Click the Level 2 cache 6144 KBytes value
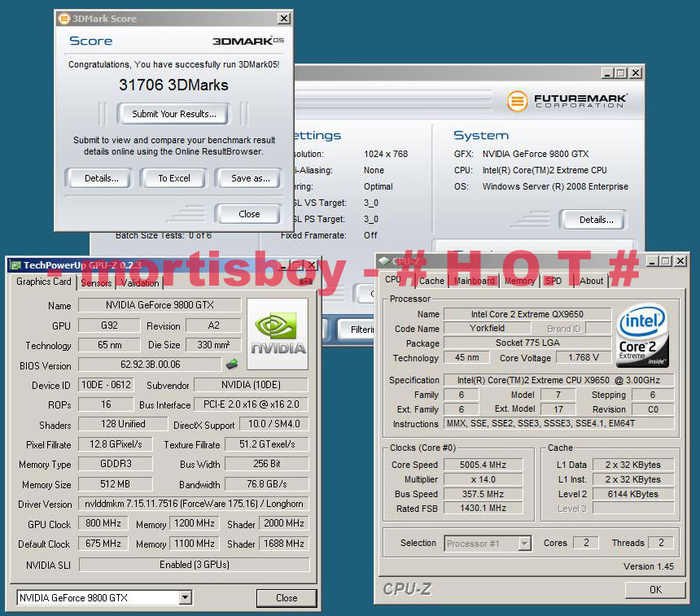The width and height of the screenshot is (700, 616). 632,494
